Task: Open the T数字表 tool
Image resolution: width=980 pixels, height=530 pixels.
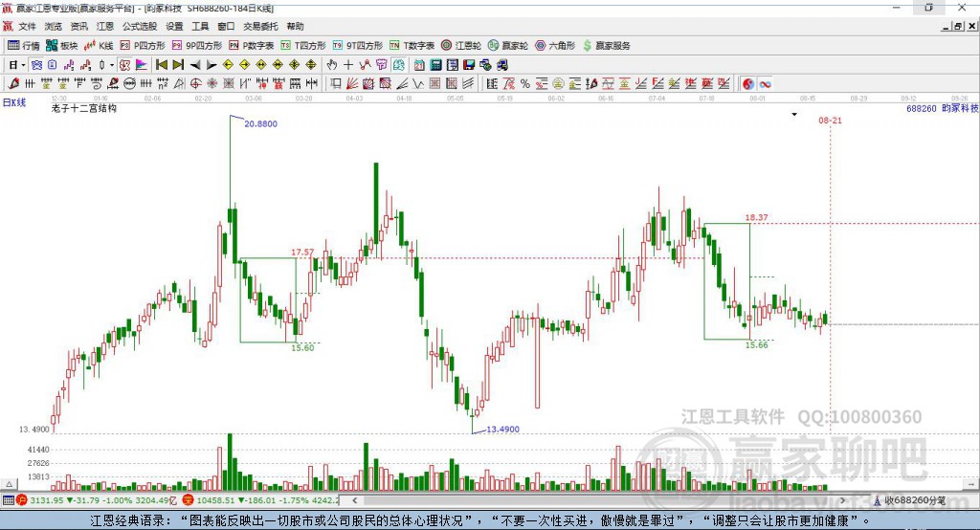Action: pos(412,46)
